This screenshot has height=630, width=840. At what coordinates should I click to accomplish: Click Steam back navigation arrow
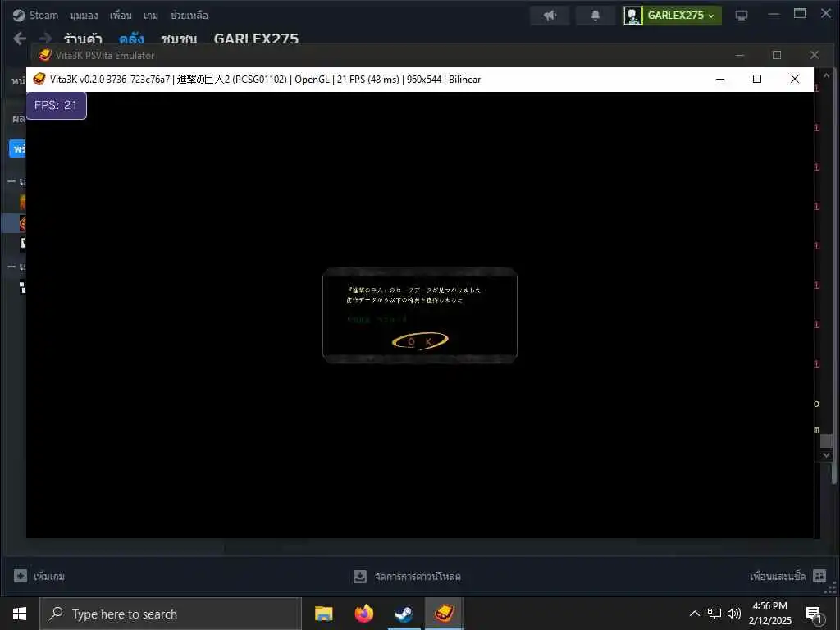[x=20, y=39]
